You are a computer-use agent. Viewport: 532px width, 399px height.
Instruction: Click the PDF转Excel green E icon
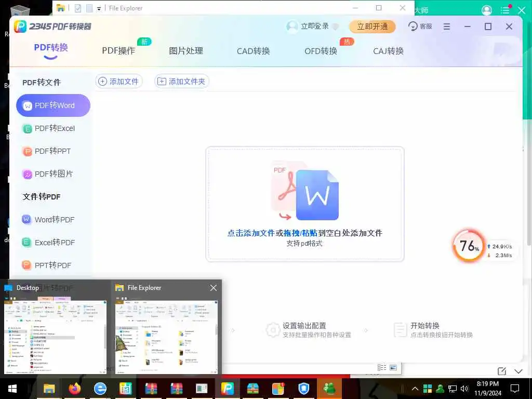point(27,129)
